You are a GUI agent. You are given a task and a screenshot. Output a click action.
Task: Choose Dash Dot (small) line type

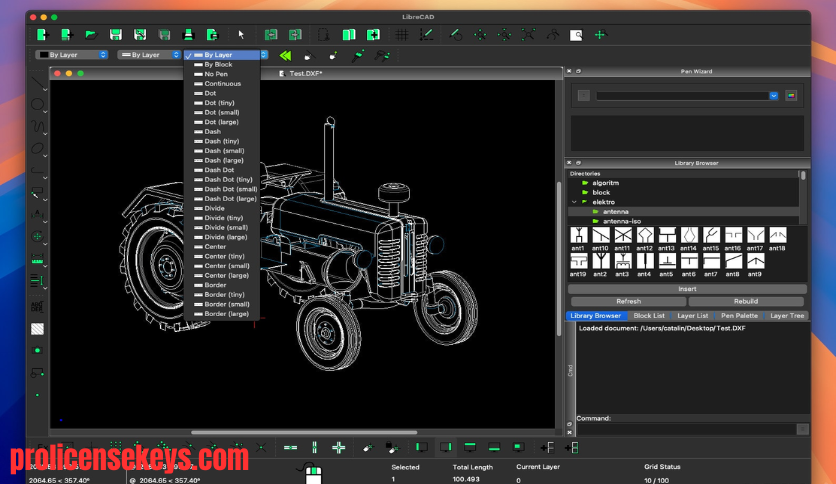click(x=222, y=189)
